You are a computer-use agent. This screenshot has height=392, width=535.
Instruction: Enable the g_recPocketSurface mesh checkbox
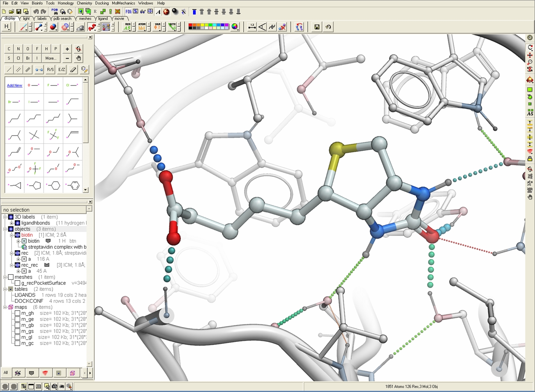[17, 283]
